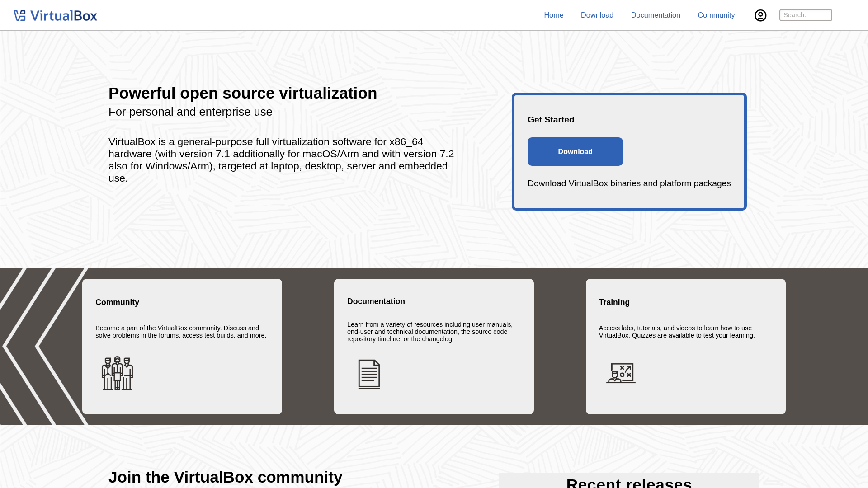Click the Community people icon
This screenshot has width=868, height=488.
[x=117, y=373]
